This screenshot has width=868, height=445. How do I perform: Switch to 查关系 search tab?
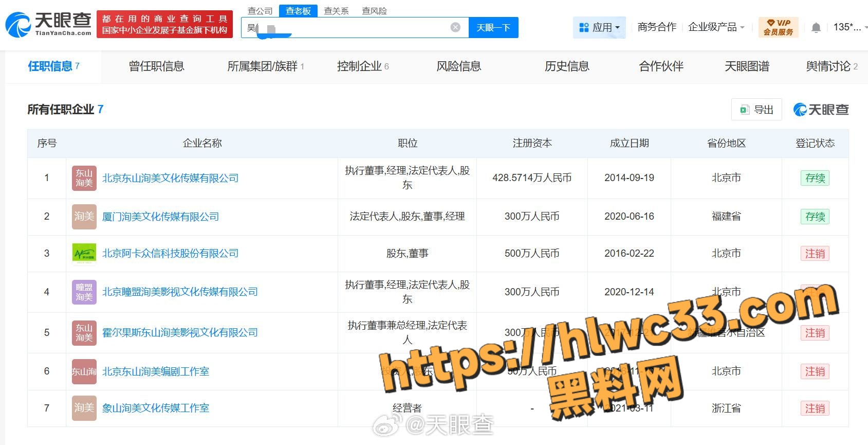(x=336, y=11)
